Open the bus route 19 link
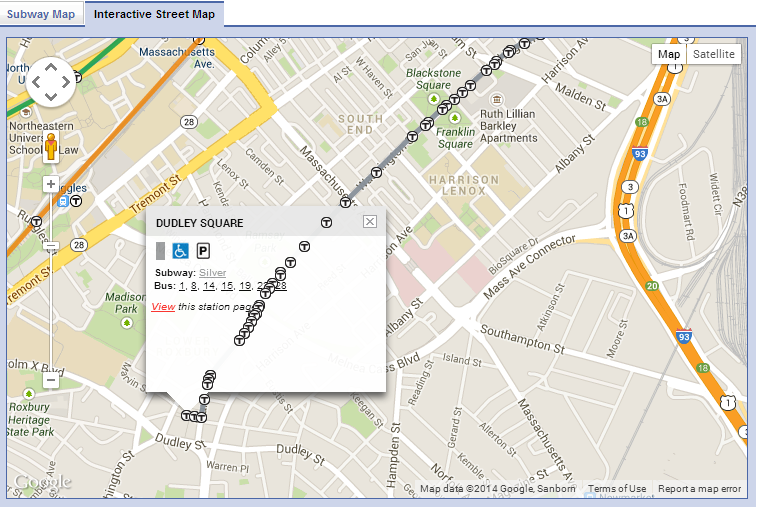The width and height of the screenshot is (757, 509). pos(245,286)
